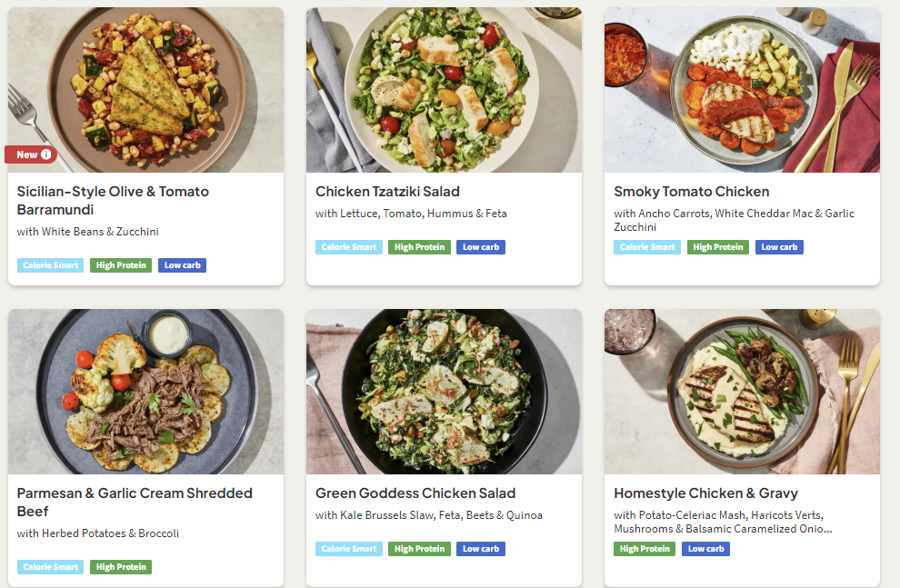Click High Protein tag on Shredded Beef card

click(x=121, y=567)
